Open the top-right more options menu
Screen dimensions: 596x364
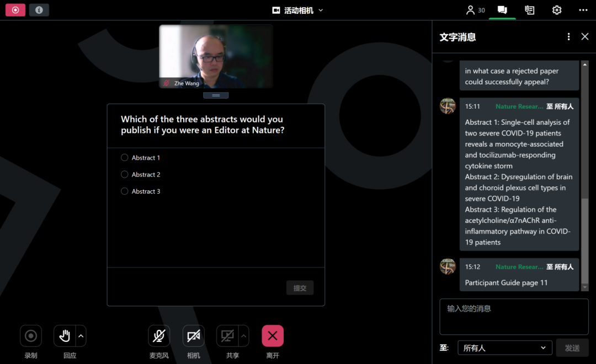(x=583, y=10)
